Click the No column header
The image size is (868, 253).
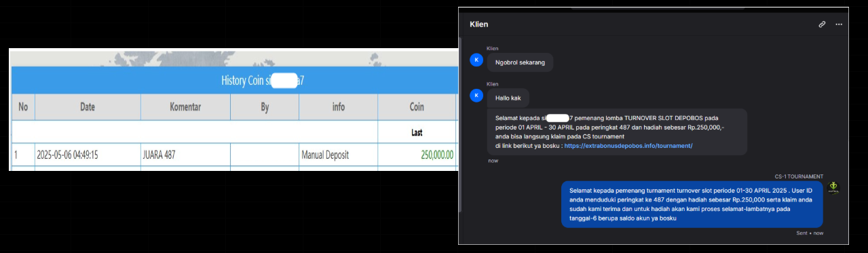coord(24,106)
